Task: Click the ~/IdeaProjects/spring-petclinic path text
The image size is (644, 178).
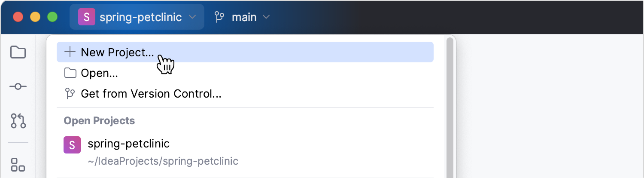Action: point(163,161)
